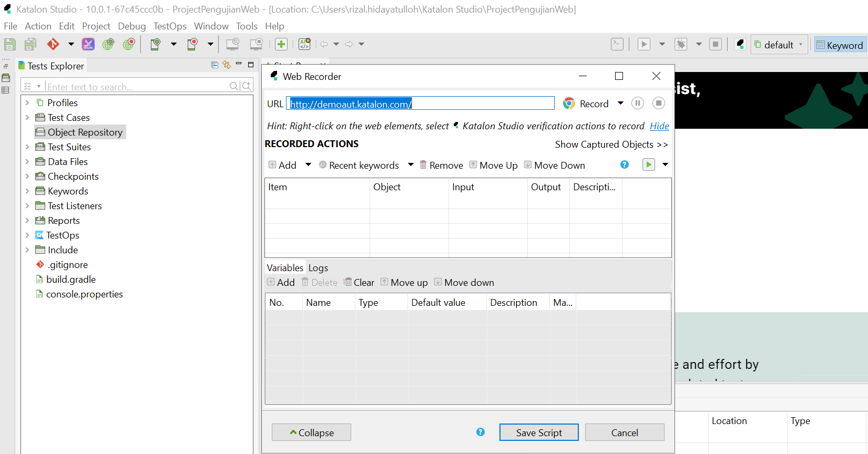Screen dimensions: 868x454
Task: Click the main toolbar Run play button
Action: pos(644,44)
